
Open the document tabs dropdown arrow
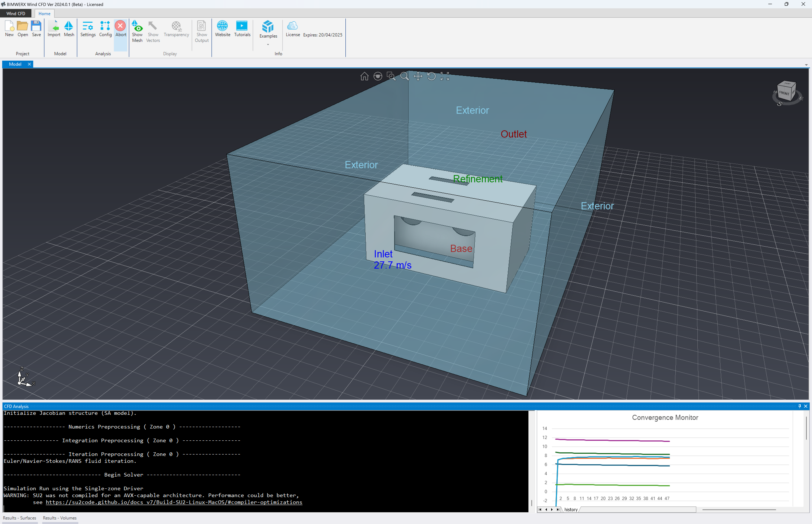click(806, 65)
